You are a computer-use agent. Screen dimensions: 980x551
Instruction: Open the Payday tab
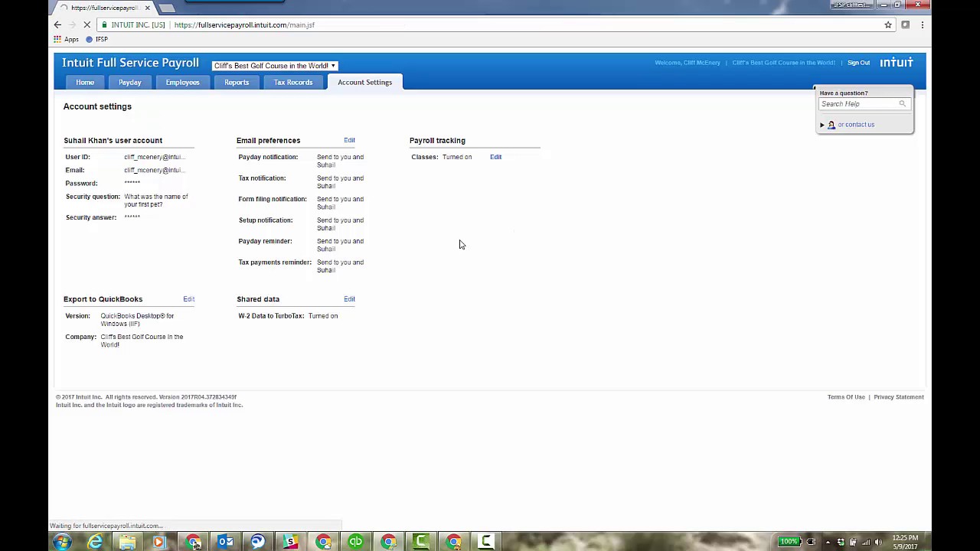[x=129, y=82]
